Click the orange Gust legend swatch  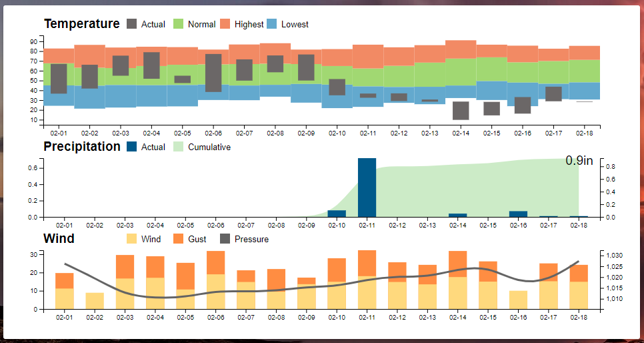[x=179, y=239]
